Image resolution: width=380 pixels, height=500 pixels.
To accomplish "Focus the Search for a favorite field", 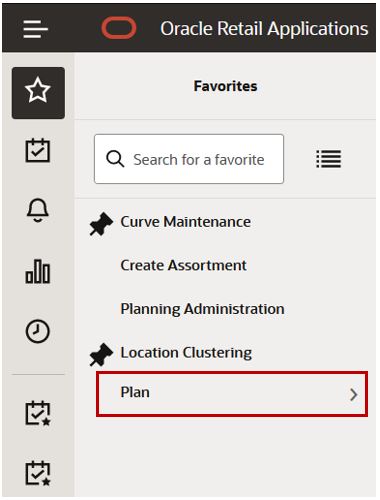I will tap(189, 159).
